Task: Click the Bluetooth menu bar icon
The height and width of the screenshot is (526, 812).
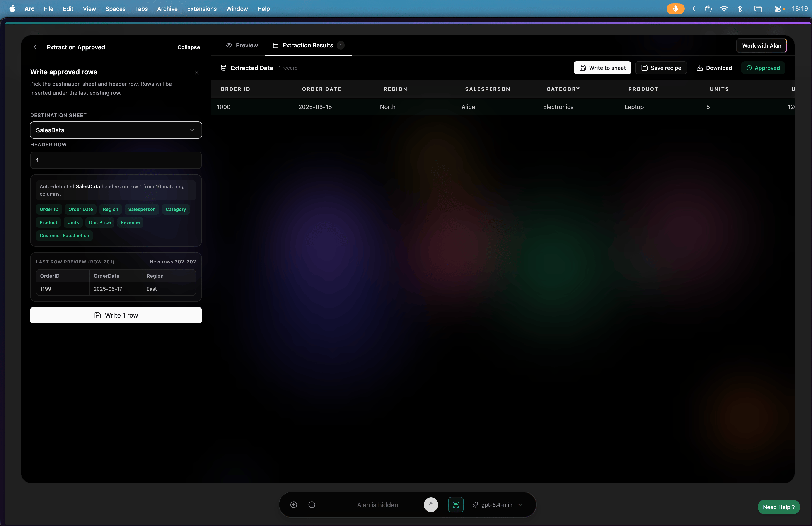Action: (x=740, y=9)
